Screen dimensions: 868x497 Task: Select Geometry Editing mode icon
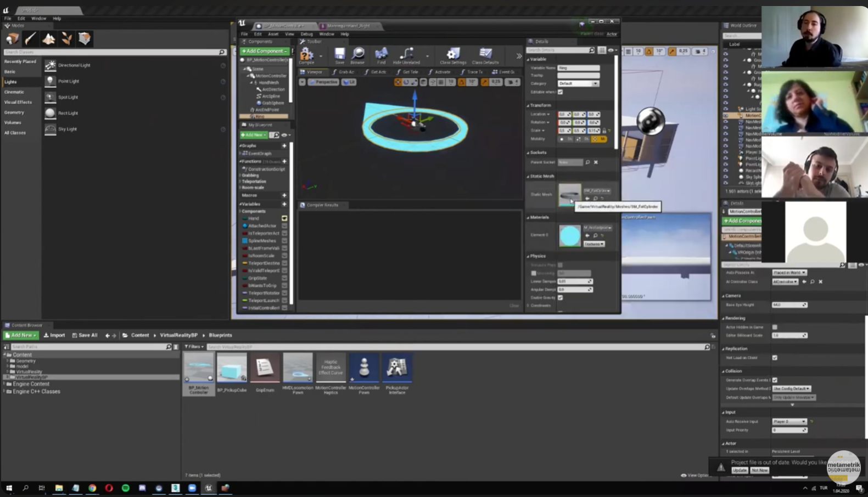tap(85, 38)
